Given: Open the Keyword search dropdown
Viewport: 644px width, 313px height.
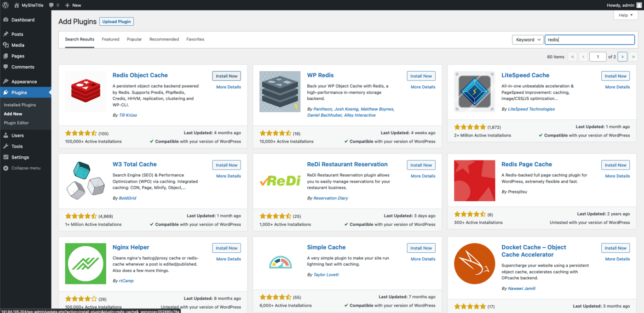Looking at the screenshot, I should 528,40.
